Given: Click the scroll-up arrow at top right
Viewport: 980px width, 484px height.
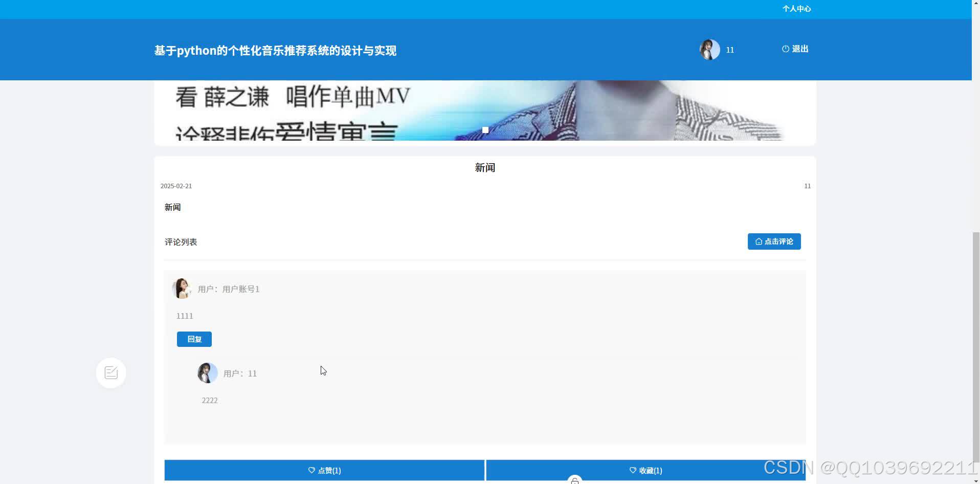Looking at the screenshot, I should [975, 3].
